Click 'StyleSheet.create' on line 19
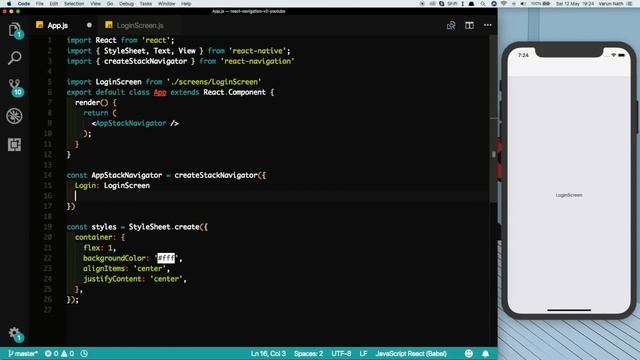 164,227
